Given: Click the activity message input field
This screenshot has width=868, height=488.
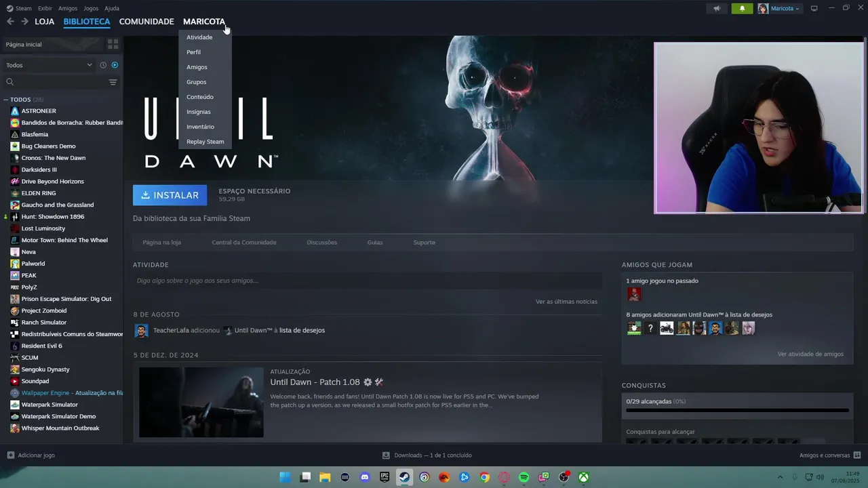Looking at the screenshot, I should point(367,281).
